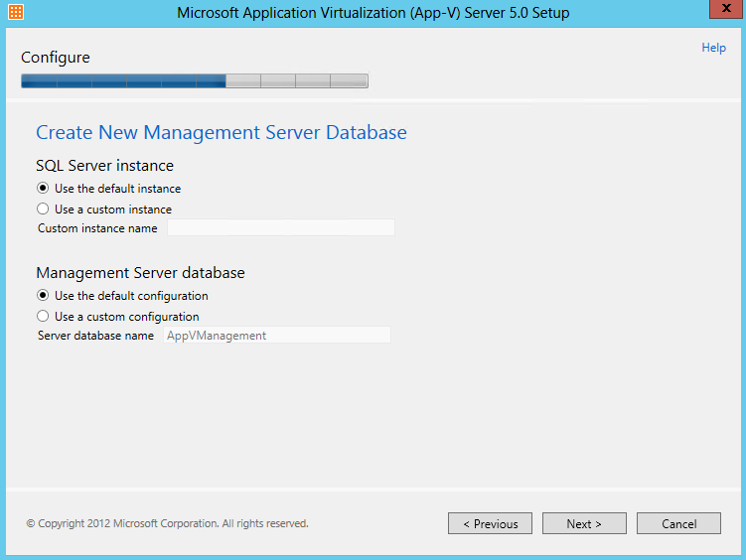Choose 'Use a custom configuration' option
This screenshot has width=746, height=560.
click(43, 316)
